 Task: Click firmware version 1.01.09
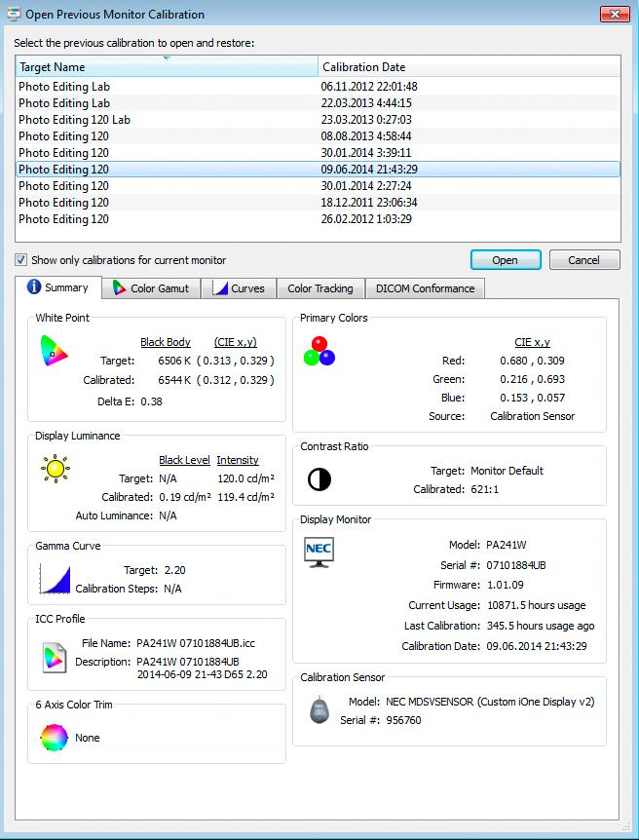(x=506, y=585)
